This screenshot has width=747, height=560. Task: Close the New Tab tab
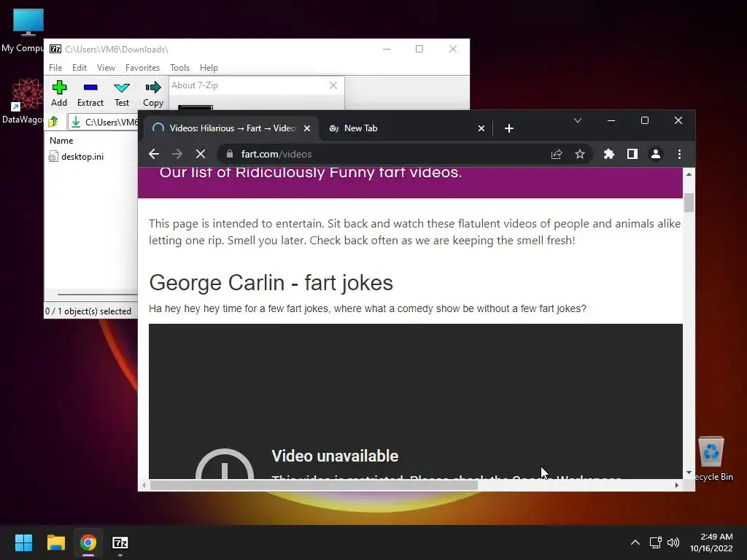coord(481,128)
